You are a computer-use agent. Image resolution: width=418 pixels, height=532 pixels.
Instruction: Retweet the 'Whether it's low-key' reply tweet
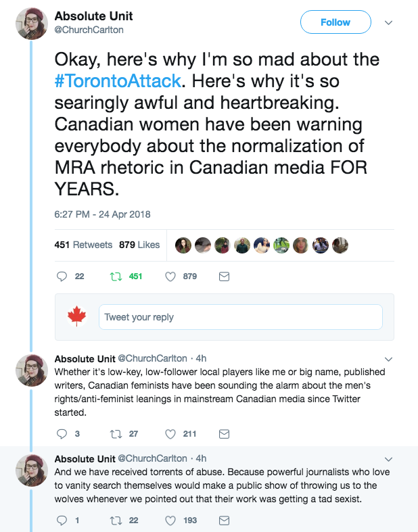click(116, 434)
